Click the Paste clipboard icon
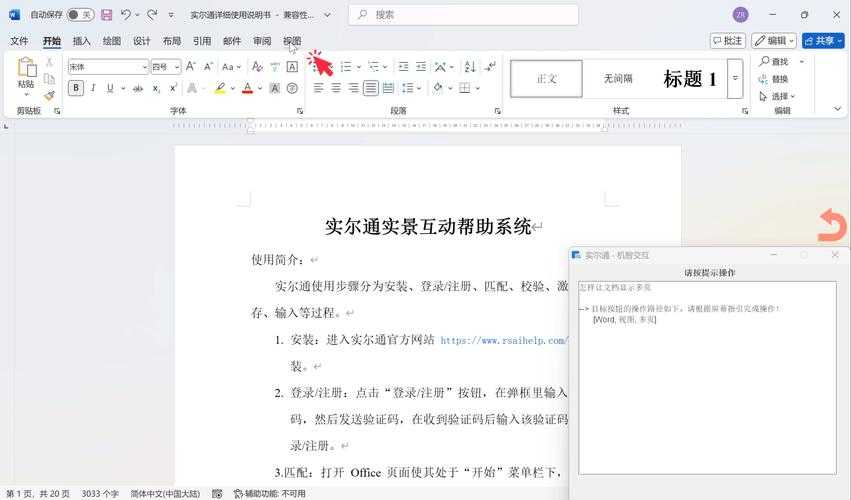 coord(26,68)
